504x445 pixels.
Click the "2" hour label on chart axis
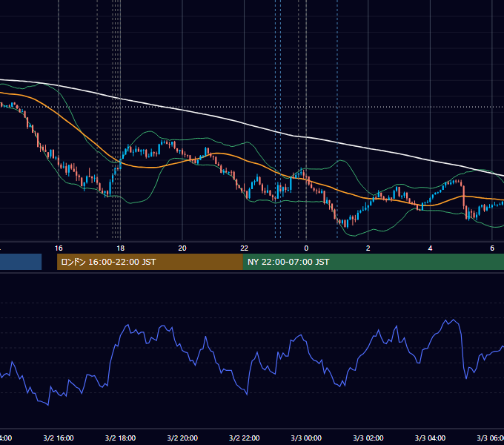tap(368, 248)
